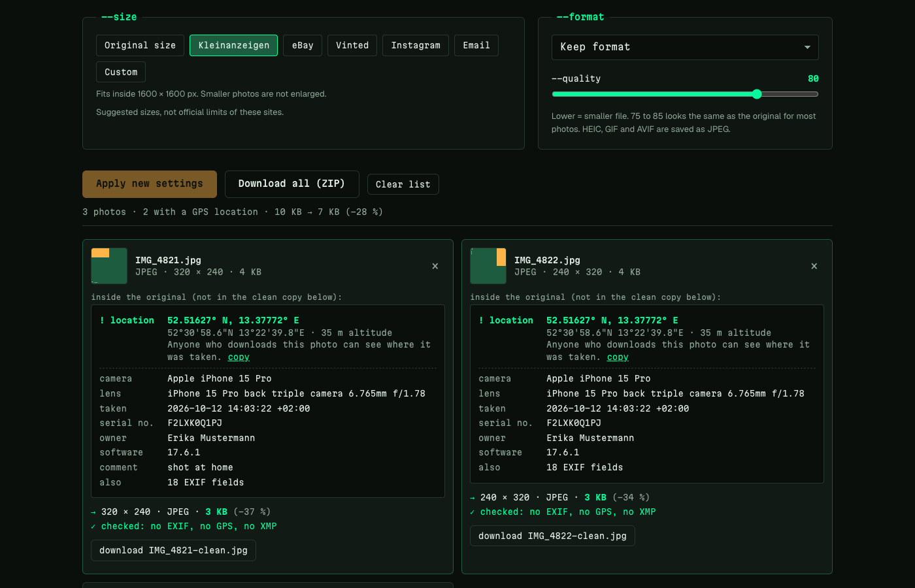Image resolution: width=915 pixels, height=588 pixels.
Task: Download IMG_4822-clean.jpg
Action: 552,536
